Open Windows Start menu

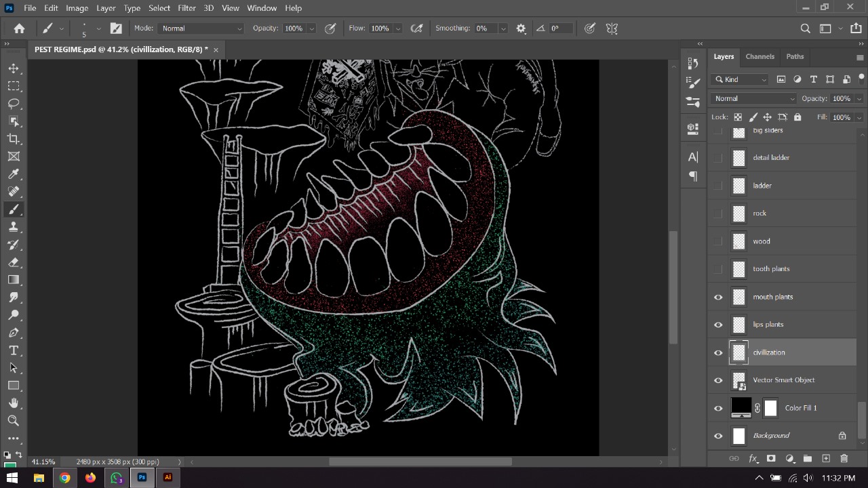click(x=12, y=478)
